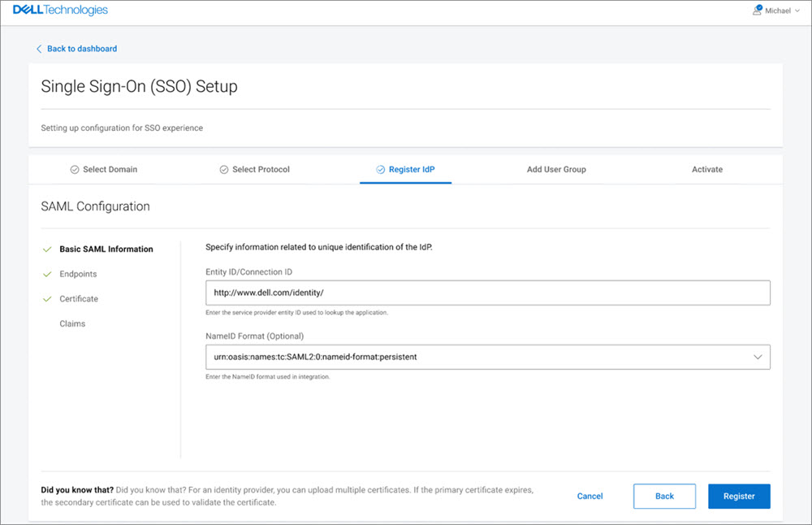Select Basic SAML Information section

(106, 249)
